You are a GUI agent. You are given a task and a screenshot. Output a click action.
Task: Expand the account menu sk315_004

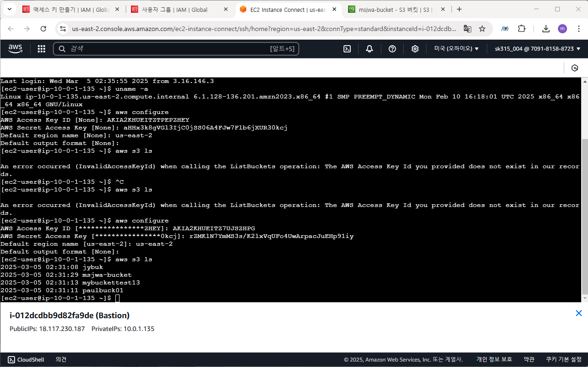[x=537, y=49]
